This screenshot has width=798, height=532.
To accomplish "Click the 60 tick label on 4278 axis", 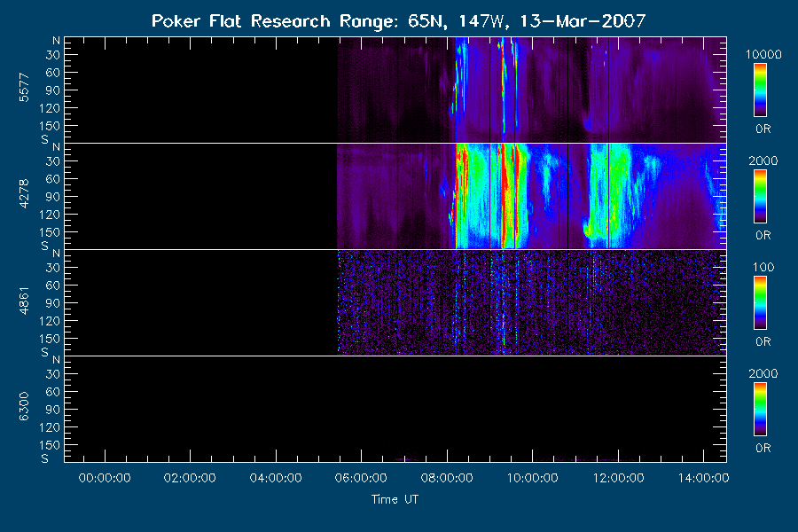I will 53,179.
